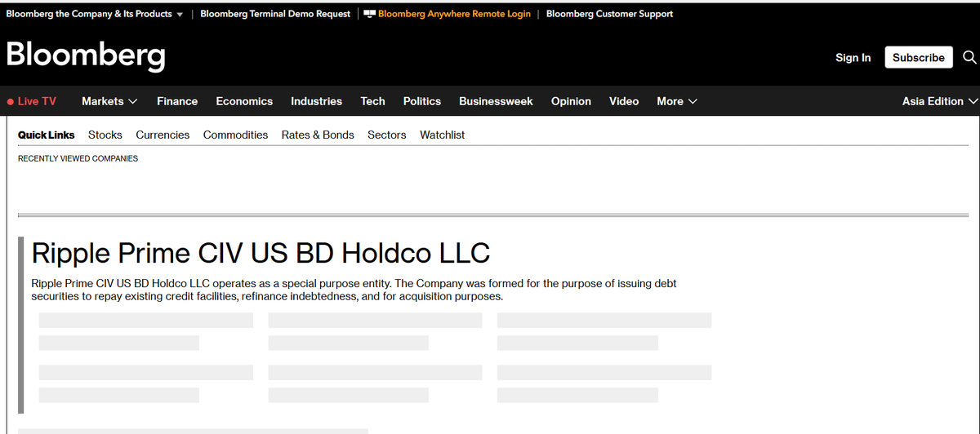The width and height of the screenshot is (980, 434).
Task: Open the Finance section
Action: pyautogui.click(x=177, y=101)
